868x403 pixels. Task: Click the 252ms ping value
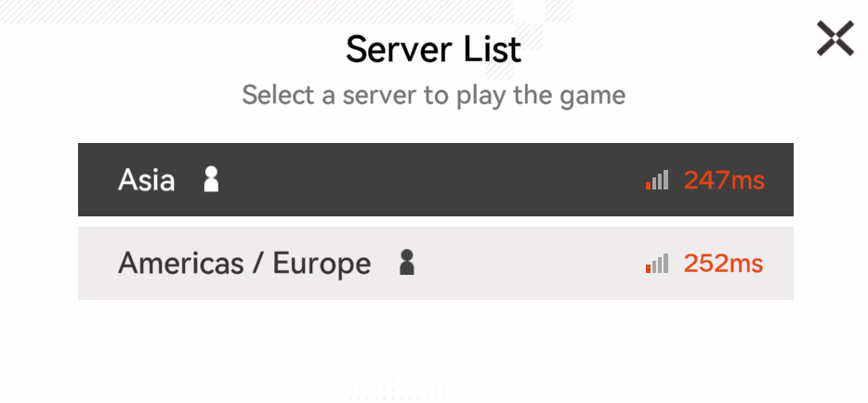[x=723, y=265]
